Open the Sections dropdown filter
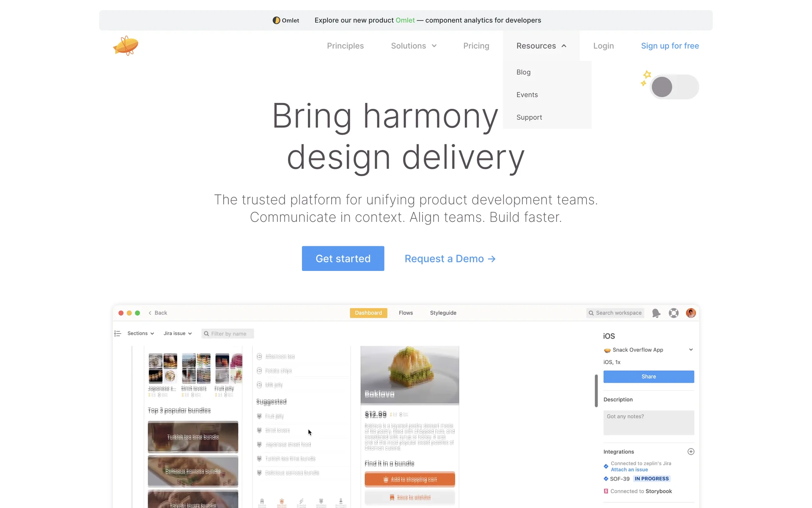812x508 pixels. 140,334
